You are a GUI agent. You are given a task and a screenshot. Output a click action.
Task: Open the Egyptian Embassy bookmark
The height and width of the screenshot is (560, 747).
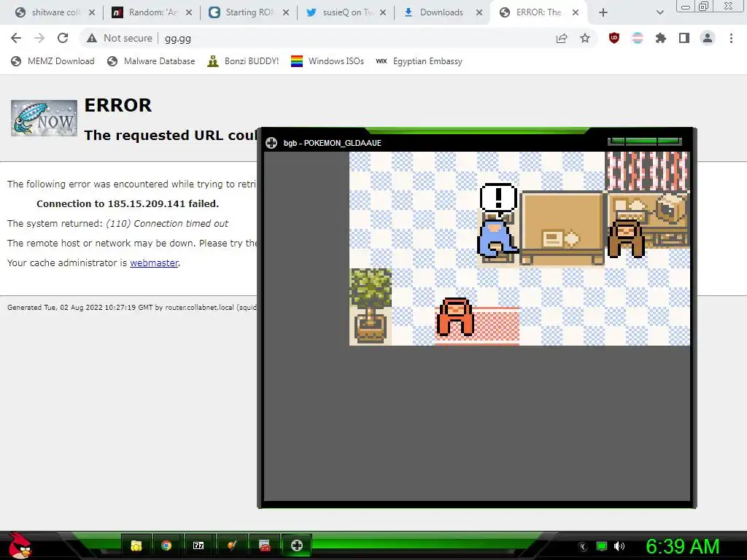(x=419, y=61)
